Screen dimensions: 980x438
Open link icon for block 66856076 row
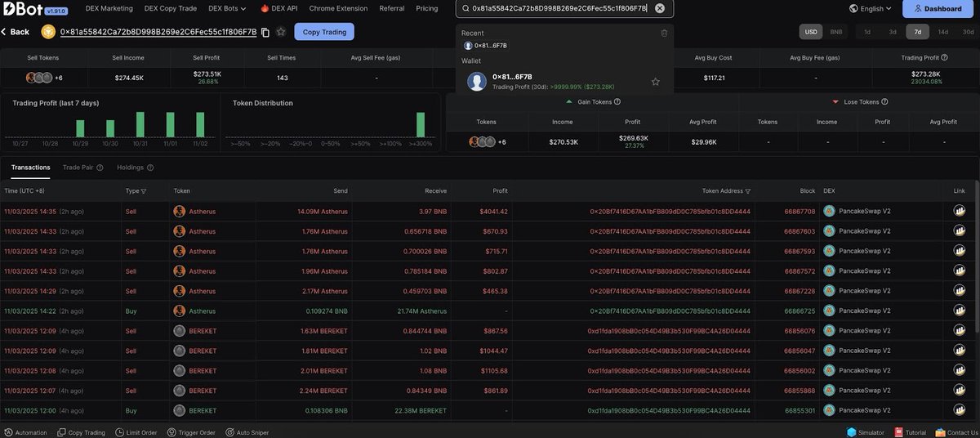coord(960,331)
